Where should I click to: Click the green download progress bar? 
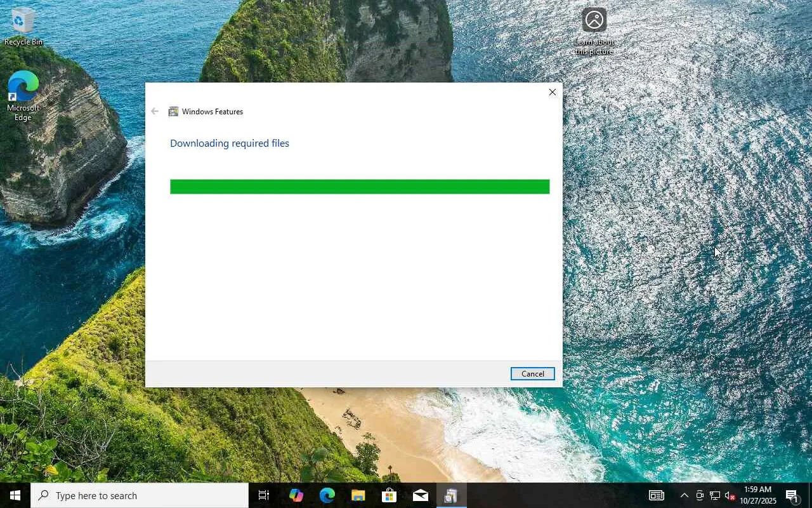click(x=360, y=187)
